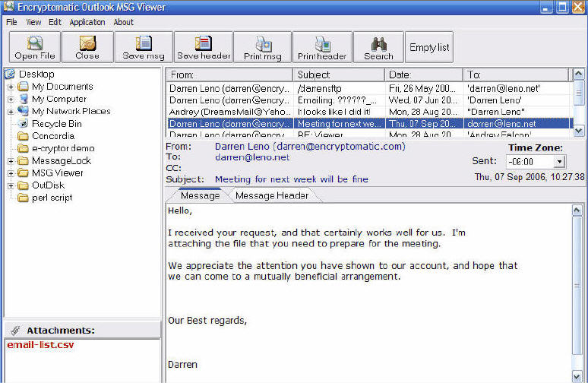Image resolution: width=588 pixels, height=383 pixels.
Task: Save message with Save msg button
Action: 144,47
